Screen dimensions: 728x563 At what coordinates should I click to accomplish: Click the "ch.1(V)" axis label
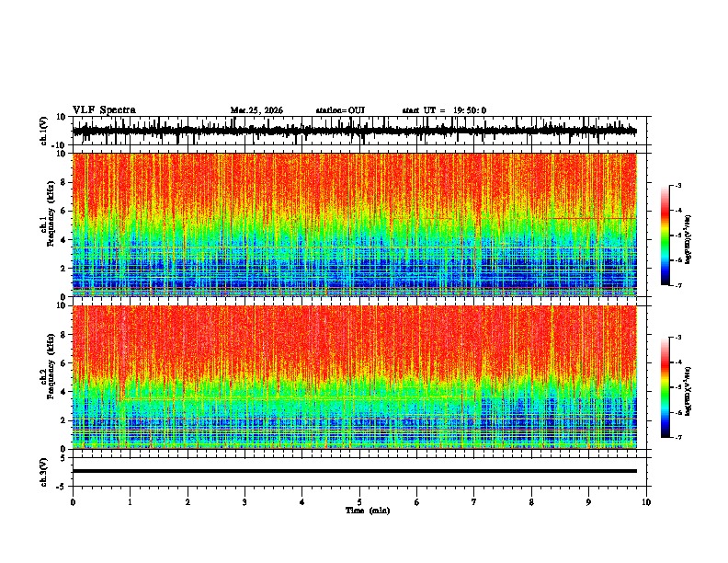coord(44,131)
